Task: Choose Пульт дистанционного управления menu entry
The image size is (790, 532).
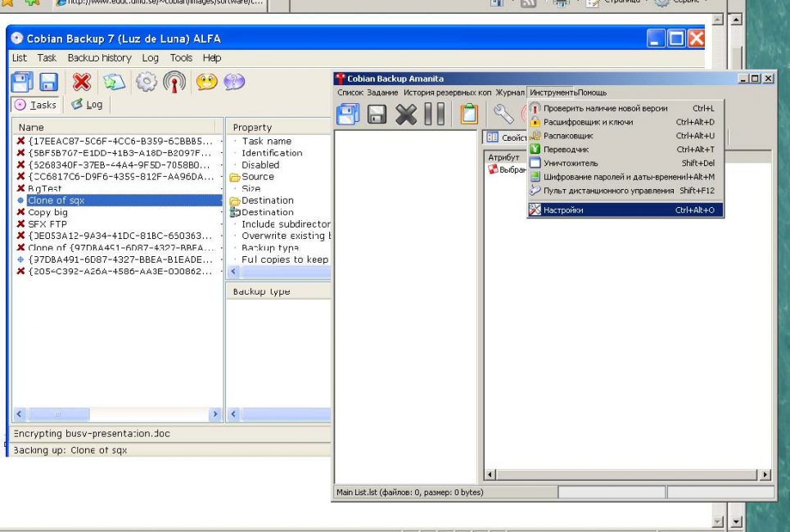Action: coord(625,191)
